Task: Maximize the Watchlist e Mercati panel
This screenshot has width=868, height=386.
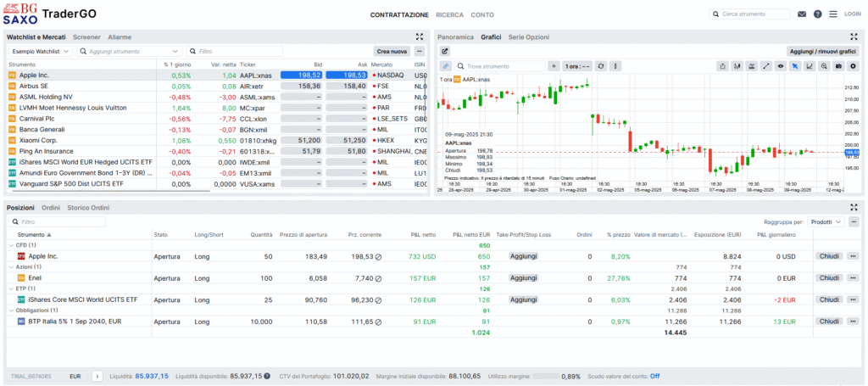Action: pyautogui.click(x=420, y=37)
